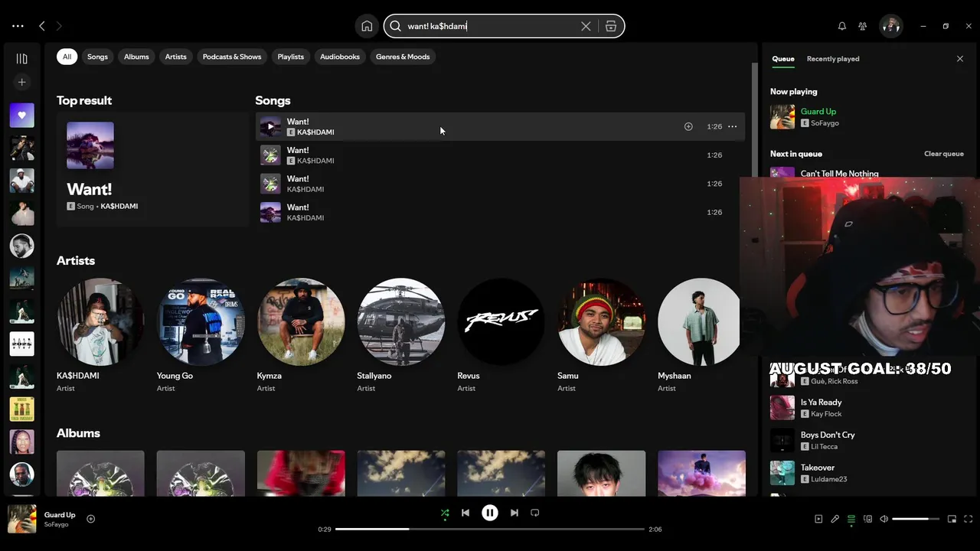This screenshot has height=551, width=980.
Task: Add first Want! song to Liked Songs
Action: [688, 126]
